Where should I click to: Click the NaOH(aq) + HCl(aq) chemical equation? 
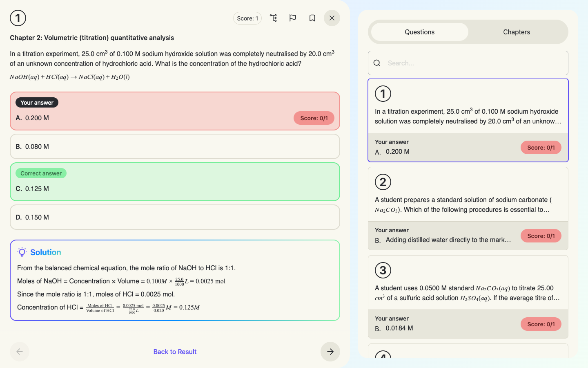[x=70, y=77]
